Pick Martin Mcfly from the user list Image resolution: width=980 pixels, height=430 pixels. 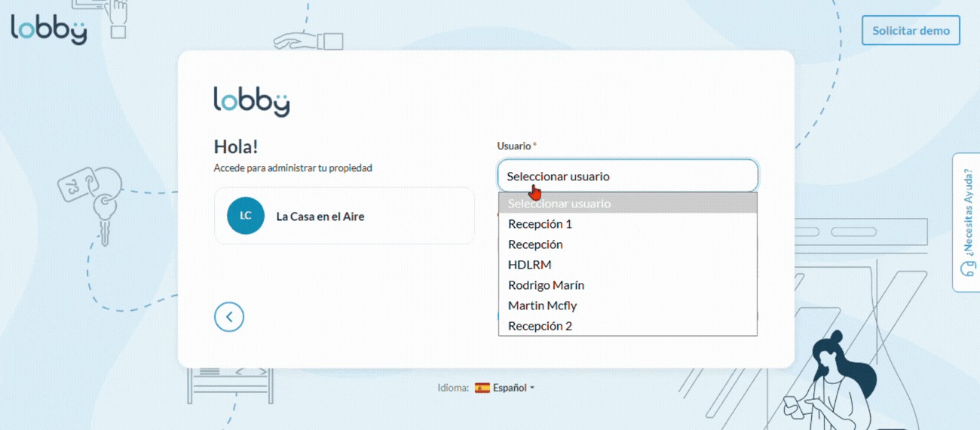pyautogui.click(x=542, y=306)
